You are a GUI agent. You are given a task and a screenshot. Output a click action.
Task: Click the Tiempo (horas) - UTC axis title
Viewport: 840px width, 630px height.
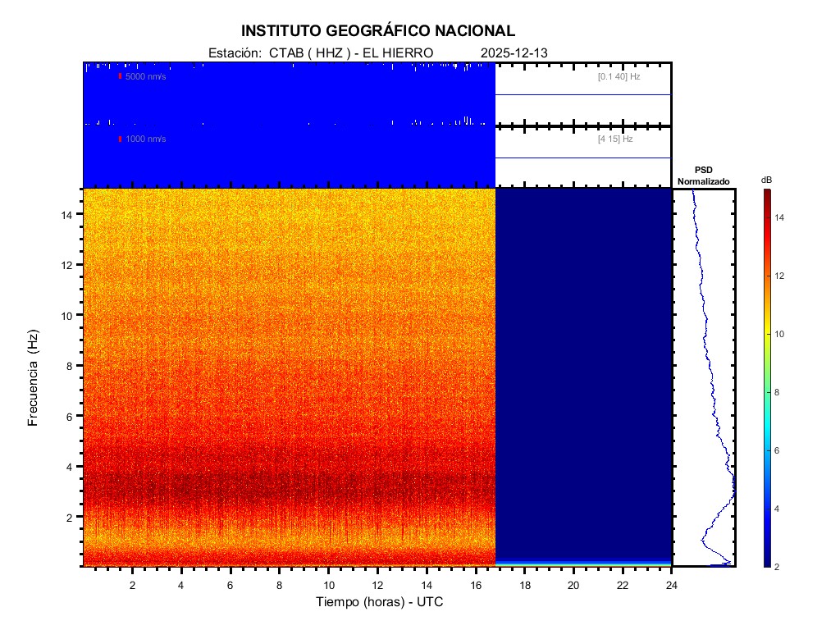(x=380, y=602)
